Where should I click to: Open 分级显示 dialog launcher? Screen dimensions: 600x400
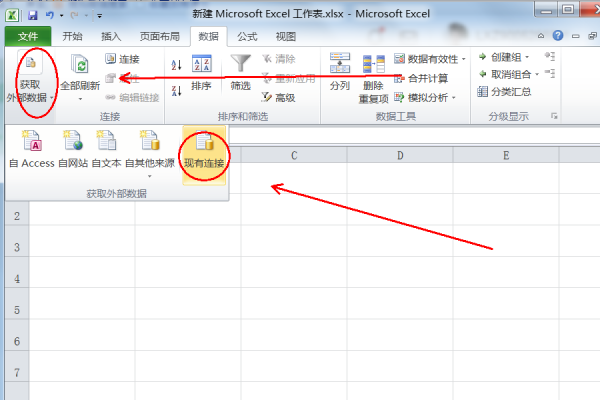pos(554,116)
